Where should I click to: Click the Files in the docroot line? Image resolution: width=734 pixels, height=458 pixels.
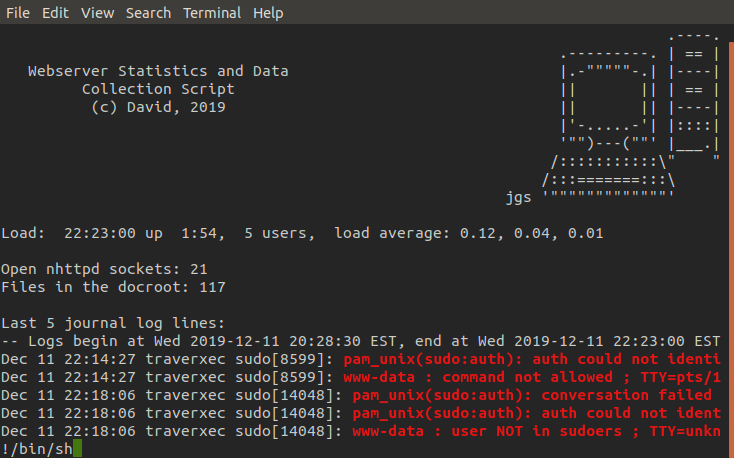pyautogui.click(x=113, y=287)
